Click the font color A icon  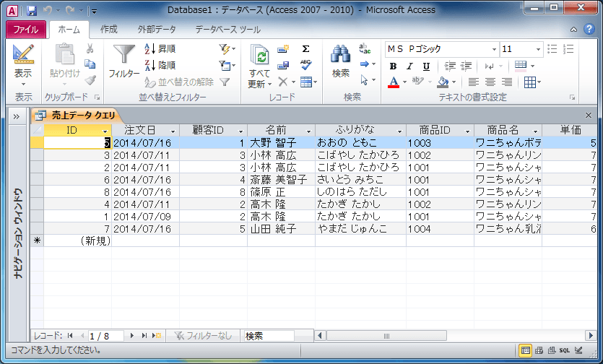tap(394, 82)
